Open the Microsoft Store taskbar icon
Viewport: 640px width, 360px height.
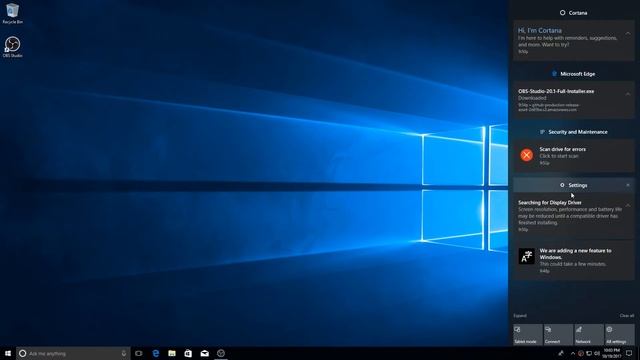pyautogui.click(x=188, y=353)
